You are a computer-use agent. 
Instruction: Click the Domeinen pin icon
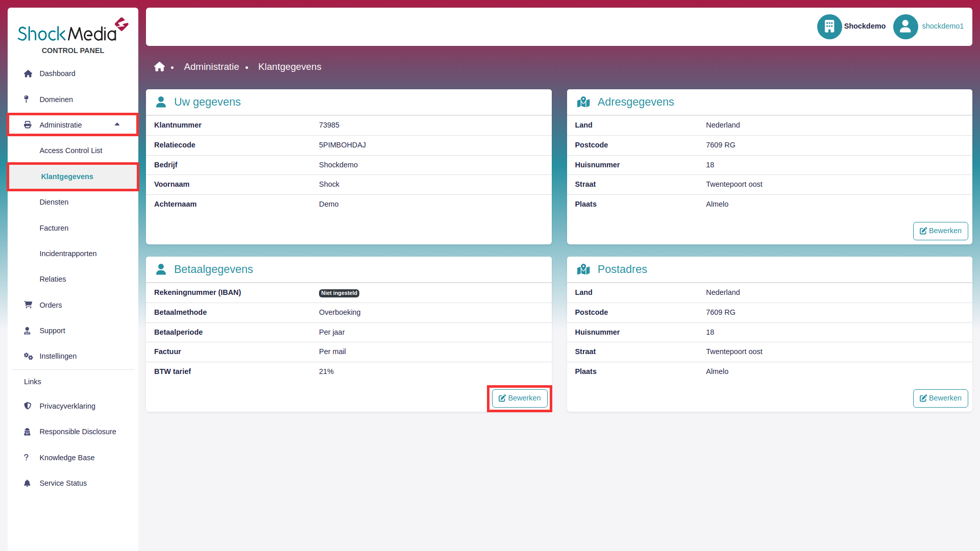point(27,99)
